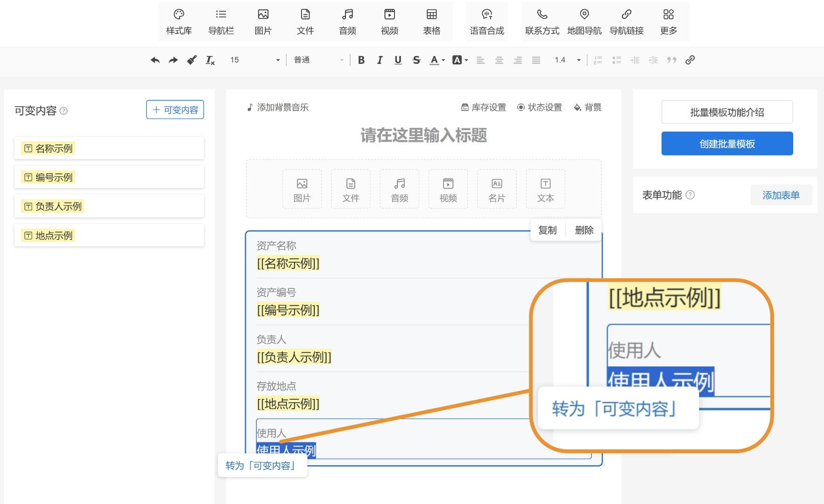The height and width of the screenshot is (504, 824).
Task: Select the 地点示例 variable item
Action: (109, 236)
